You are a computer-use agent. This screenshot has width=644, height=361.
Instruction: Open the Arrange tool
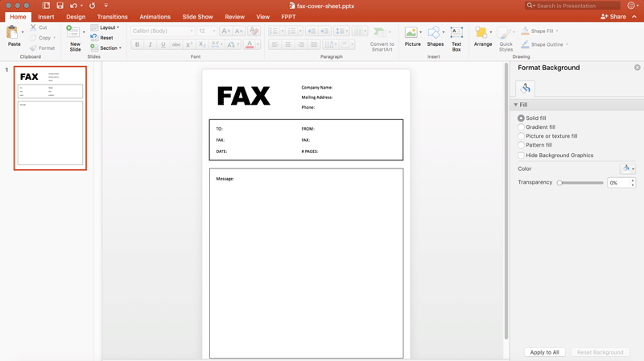click(x=482, y=34)
